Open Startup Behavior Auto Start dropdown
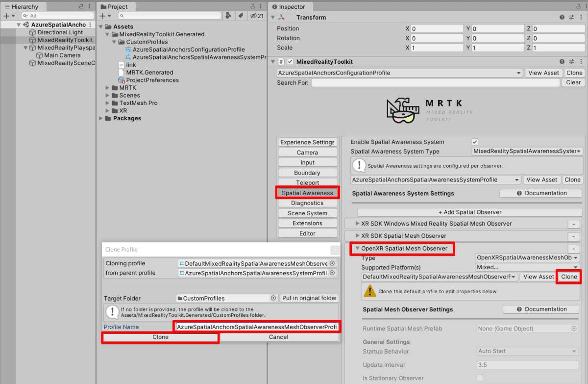Screen dimensions: 588x384 pyautogui.click(x=528, y=351)
